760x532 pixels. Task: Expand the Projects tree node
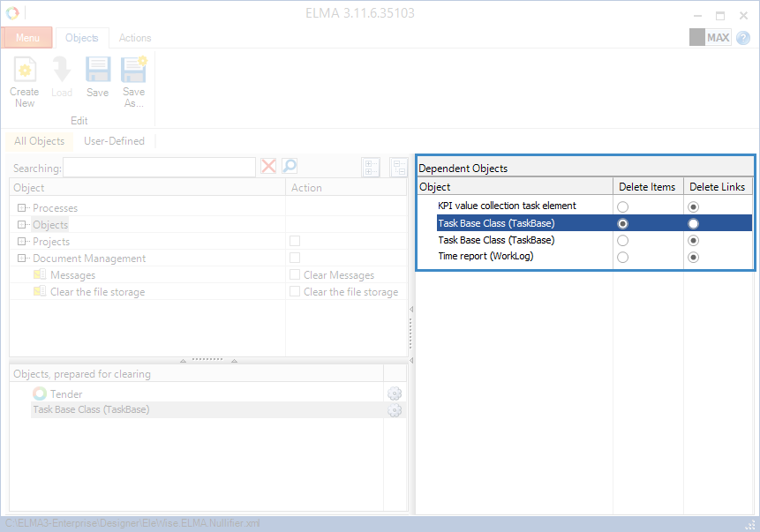(22, 242)
